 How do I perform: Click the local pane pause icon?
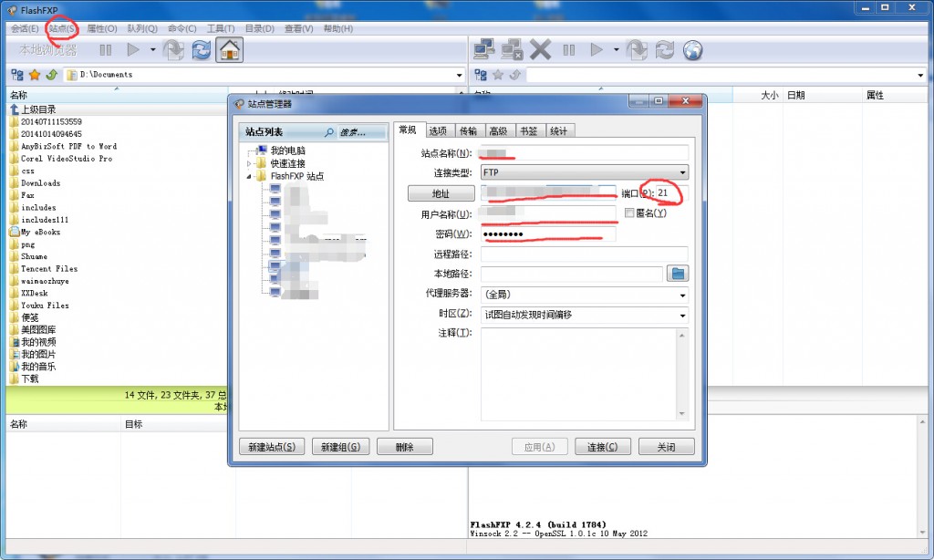pyautogui.click(x=106, y=50)
